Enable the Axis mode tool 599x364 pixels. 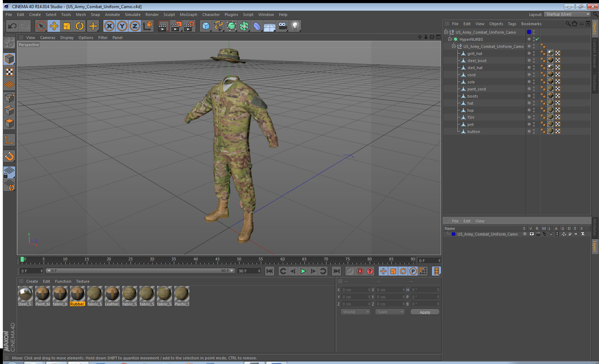(x=10, y=140)
